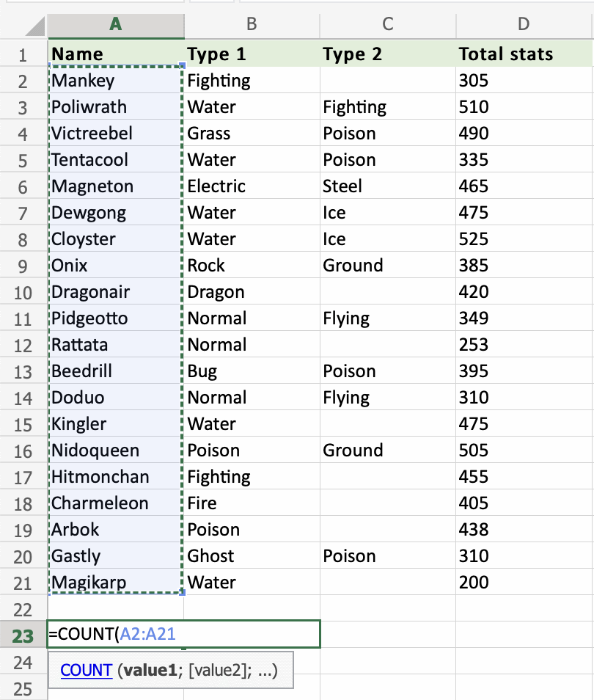
Task: Select the "Dragon" type cell
Action: point(252,292)
